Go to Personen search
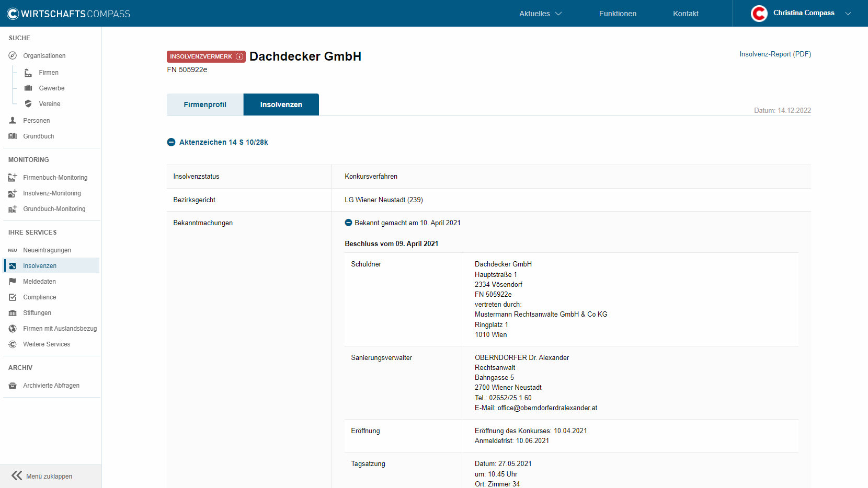Screen dimensions: 868x488 (37, 121)
